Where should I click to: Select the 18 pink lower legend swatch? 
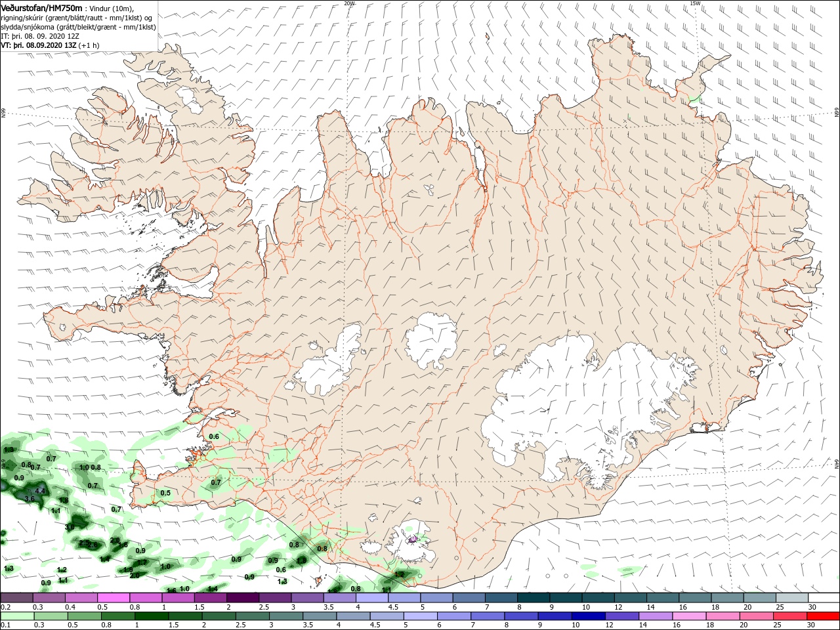(x=723, y=616)
